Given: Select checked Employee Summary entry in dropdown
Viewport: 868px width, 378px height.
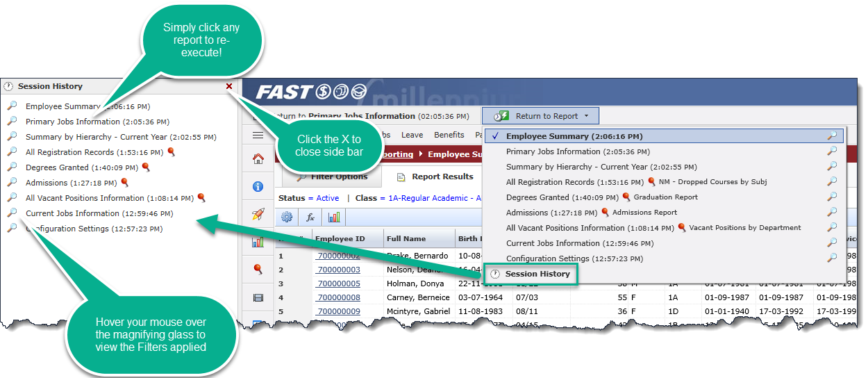Looking at the screenshot, I should click(x=574, y=136).
